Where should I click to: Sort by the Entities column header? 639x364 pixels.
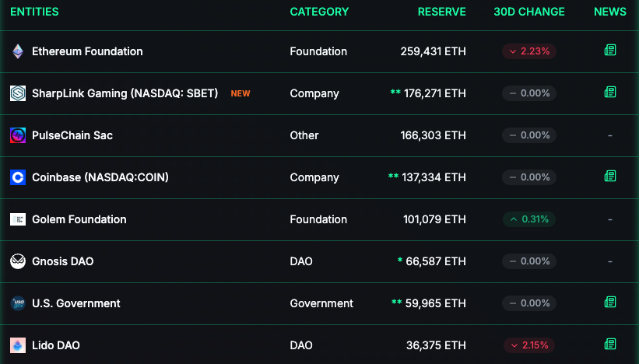[x=34, y=12]
